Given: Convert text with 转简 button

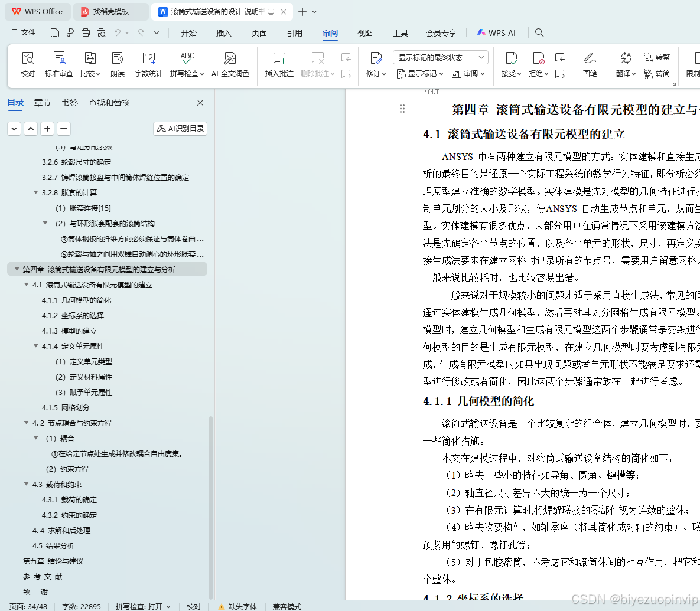Looking at the screenshot, I should point(657,74).
